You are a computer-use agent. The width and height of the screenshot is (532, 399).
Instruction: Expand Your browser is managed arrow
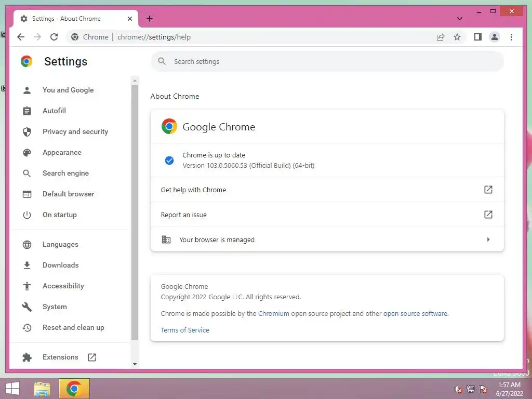488,240
